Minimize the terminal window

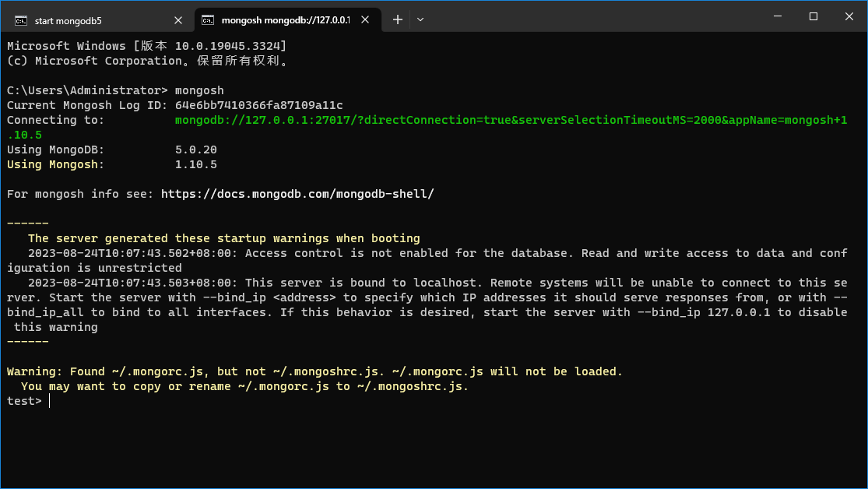pos(778,16)
